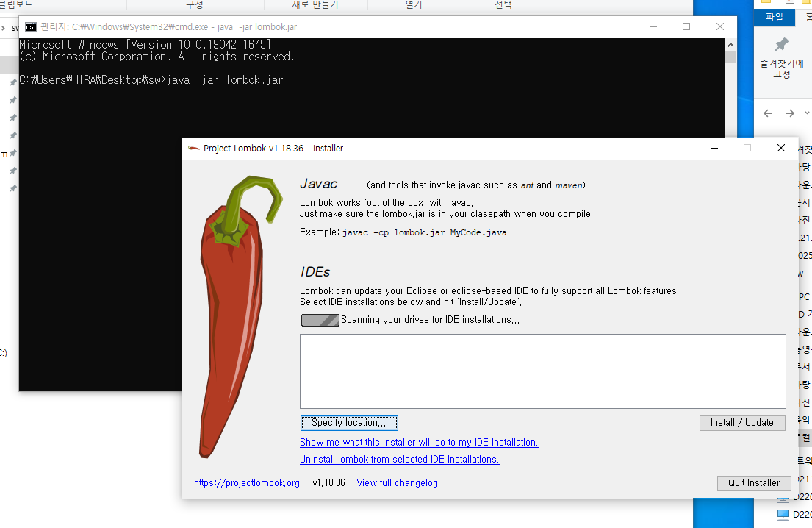Click the IDE scanning progress bar

pyautogui.click(x=320, y=320)
